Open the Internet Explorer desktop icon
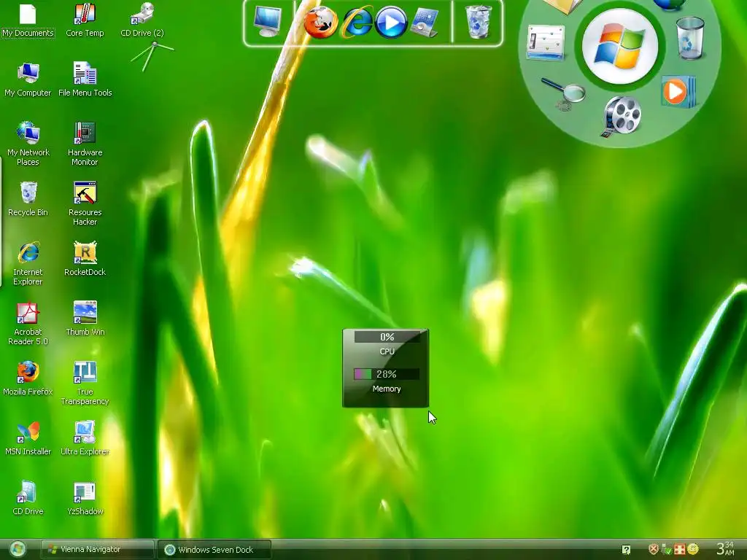 click(28, 264)
